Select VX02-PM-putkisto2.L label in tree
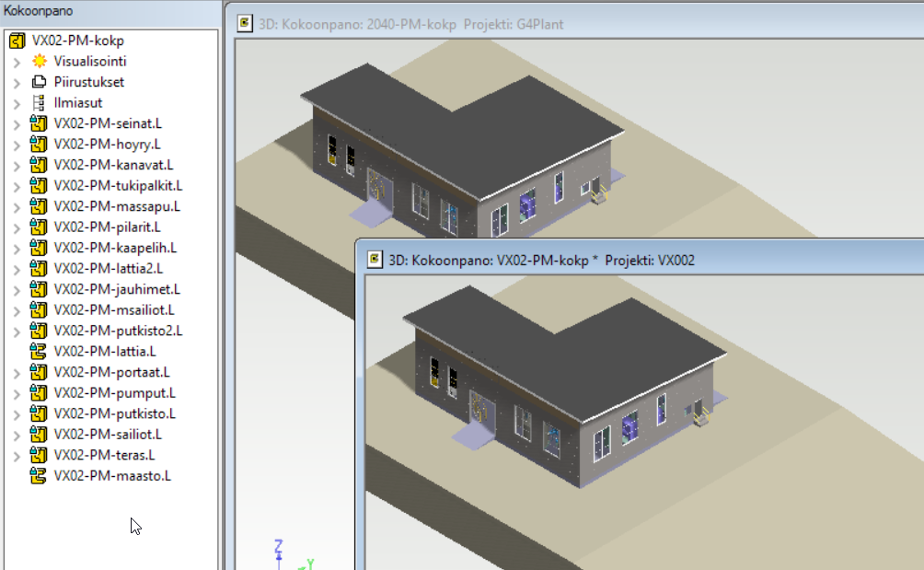 tap(118, 331)
